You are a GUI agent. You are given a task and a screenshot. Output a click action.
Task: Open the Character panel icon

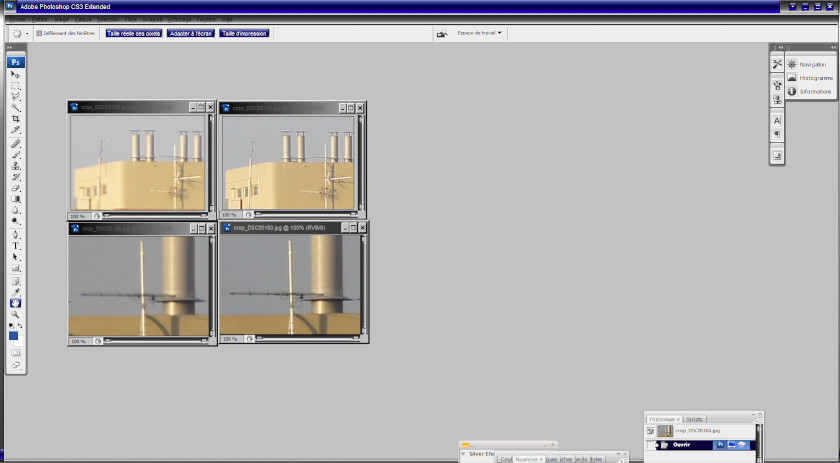pos(777,121)
